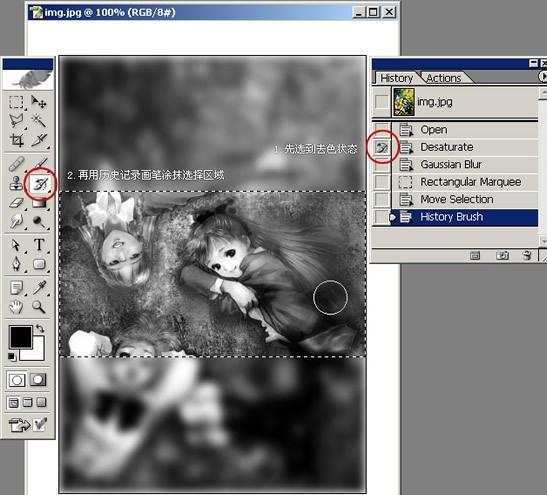
Task: Choose the Eyedropper tool
Action: tap(39, 287)
